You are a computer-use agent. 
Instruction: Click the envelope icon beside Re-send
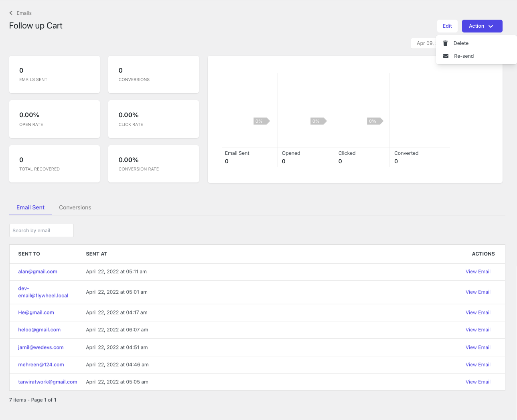(x=446, y=56)
